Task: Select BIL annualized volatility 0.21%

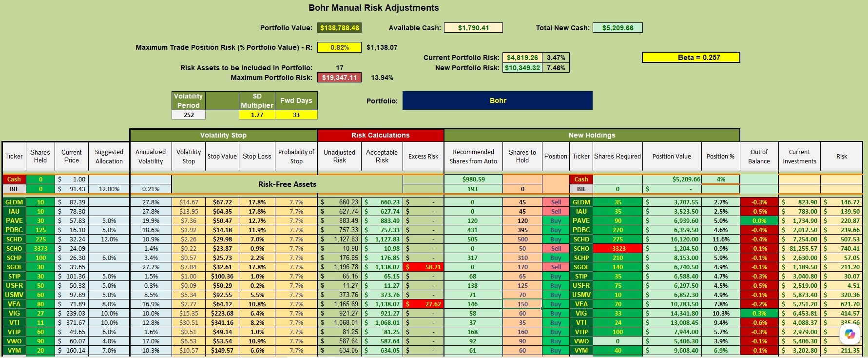Action: pos(151,189)
